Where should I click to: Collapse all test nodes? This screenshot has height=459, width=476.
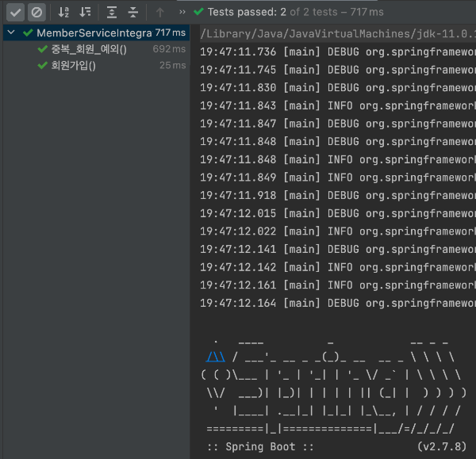[133, 13]
